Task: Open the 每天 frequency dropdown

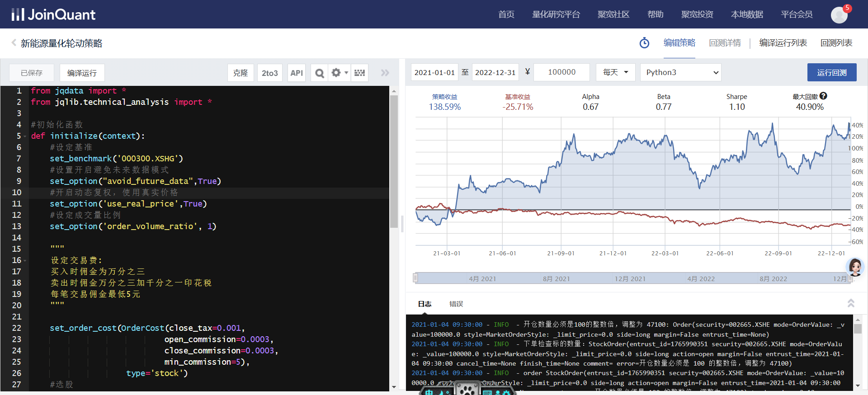Action: [x=615, y=72]
